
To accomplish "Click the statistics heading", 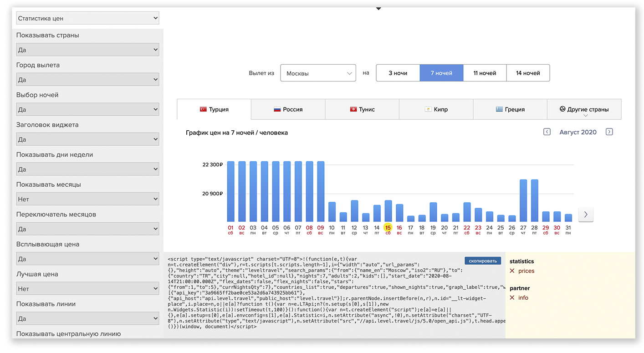I will (x=522, y=261).
